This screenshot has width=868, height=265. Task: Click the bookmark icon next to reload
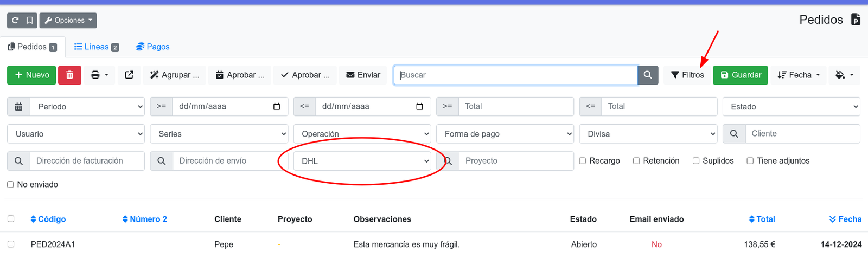coord(30,21)
